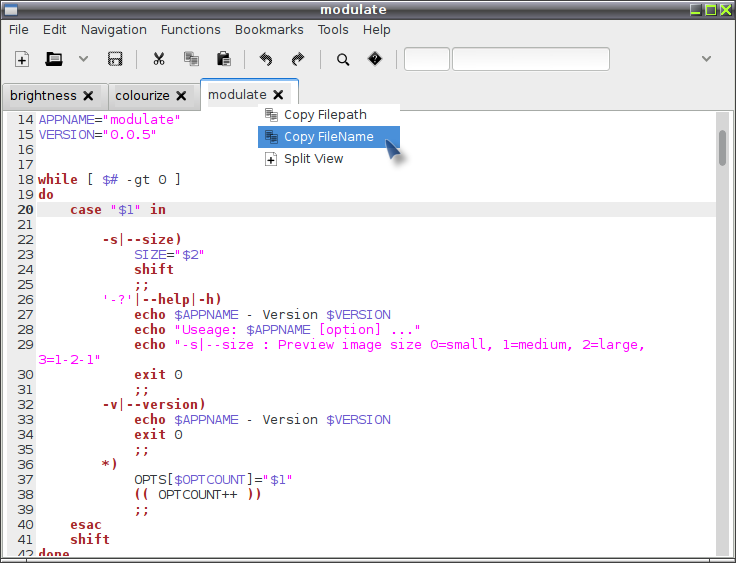Open the Navigation menu
This screenshot has width=736, height=563.
(114, 30)
